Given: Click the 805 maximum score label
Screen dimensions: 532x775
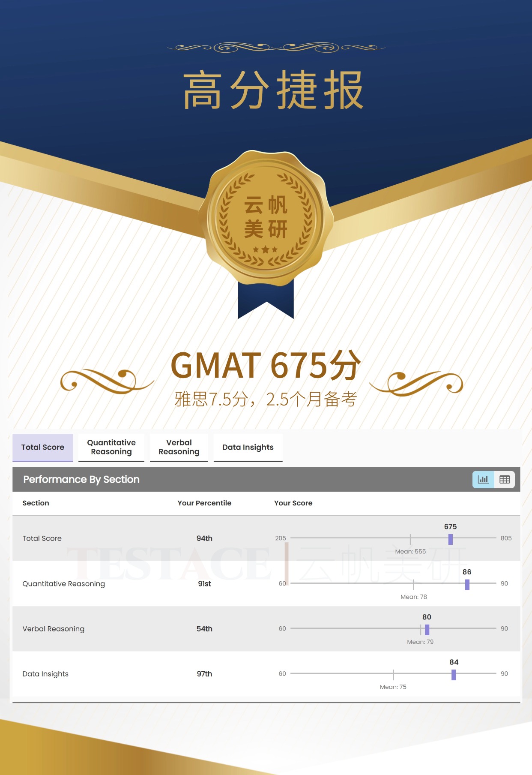Looking at the screenshot, I should coord(506,538).
